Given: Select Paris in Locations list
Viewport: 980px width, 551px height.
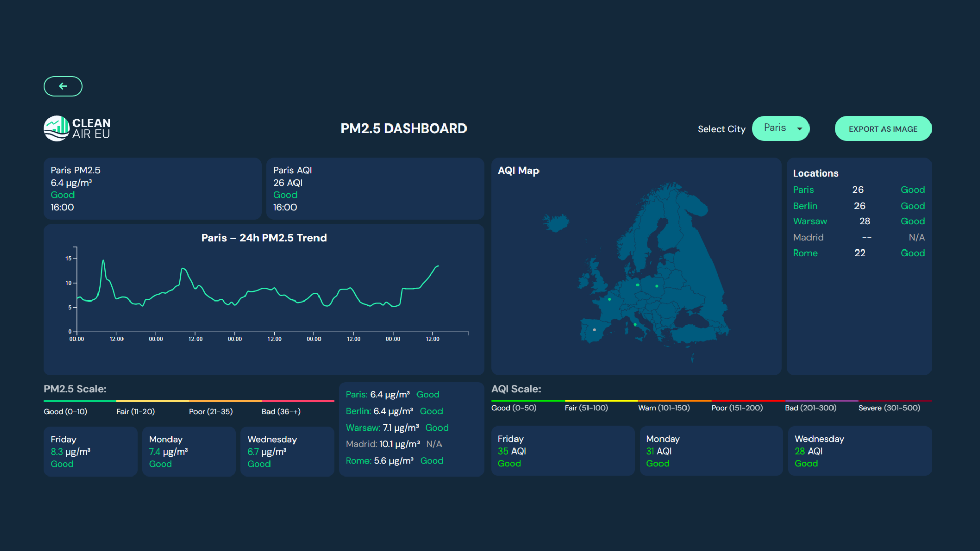Looking at the screenshot, I should pos(803,190).
